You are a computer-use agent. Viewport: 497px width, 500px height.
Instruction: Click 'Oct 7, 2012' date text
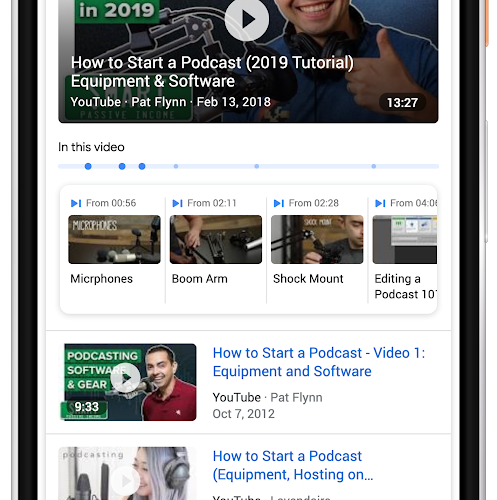point(244,414)
